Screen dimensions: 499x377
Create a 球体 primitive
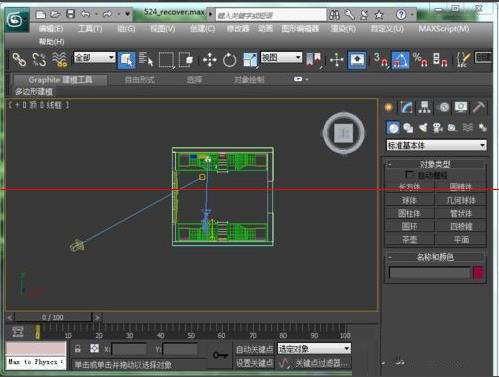coord(409,200)
